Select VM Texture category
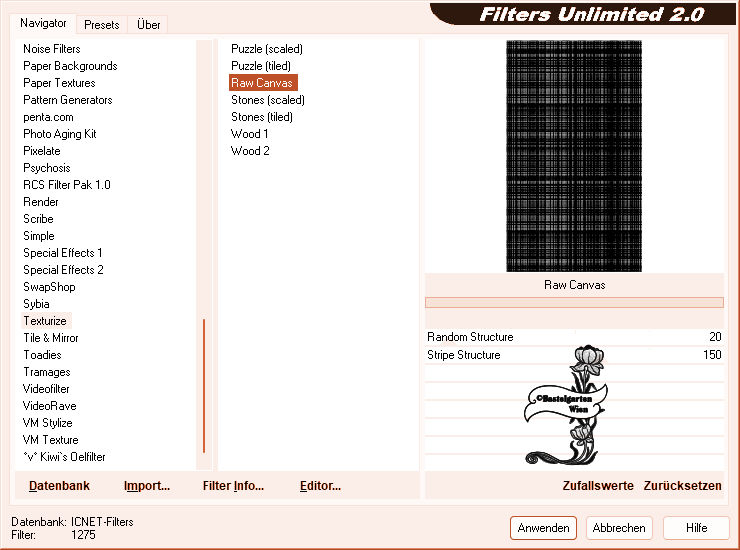The width and height of the screenshot is (740, 550). coord(50,440)
